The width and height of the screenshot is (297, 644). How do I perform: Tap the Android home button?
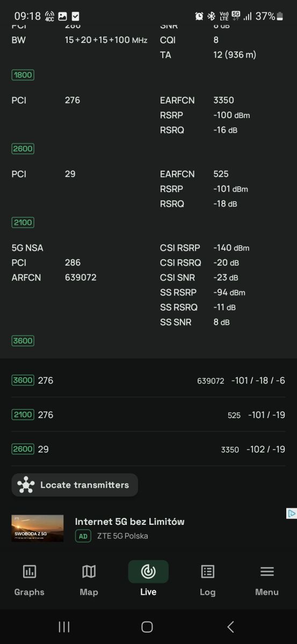(x=147, y=626)
